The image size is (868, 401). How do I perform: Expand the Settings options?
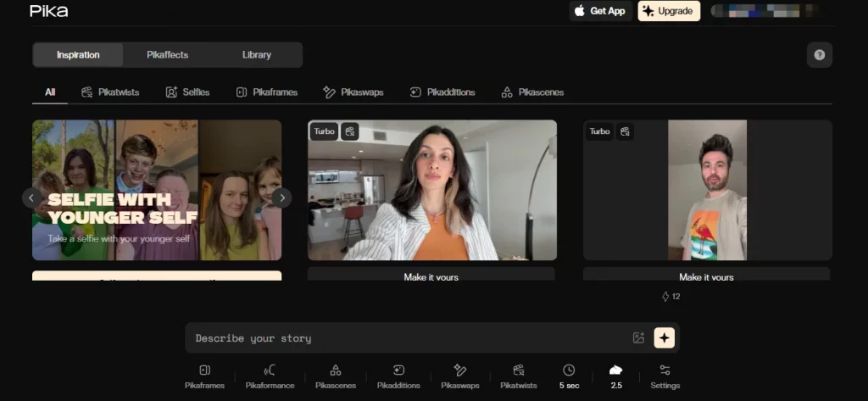pos(665,376)
